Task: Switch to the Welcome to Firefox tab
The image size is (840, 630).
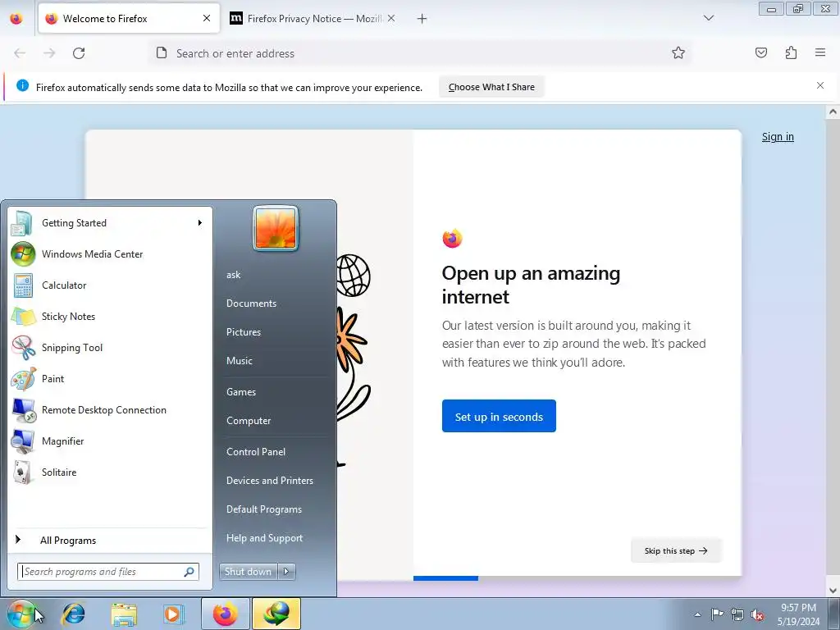Action: (129, 18)
